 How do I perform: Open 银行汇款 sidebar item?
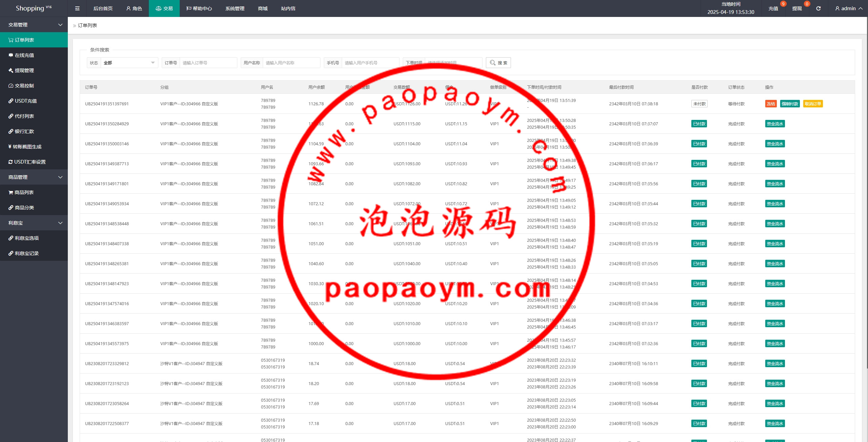pos(34,131)
